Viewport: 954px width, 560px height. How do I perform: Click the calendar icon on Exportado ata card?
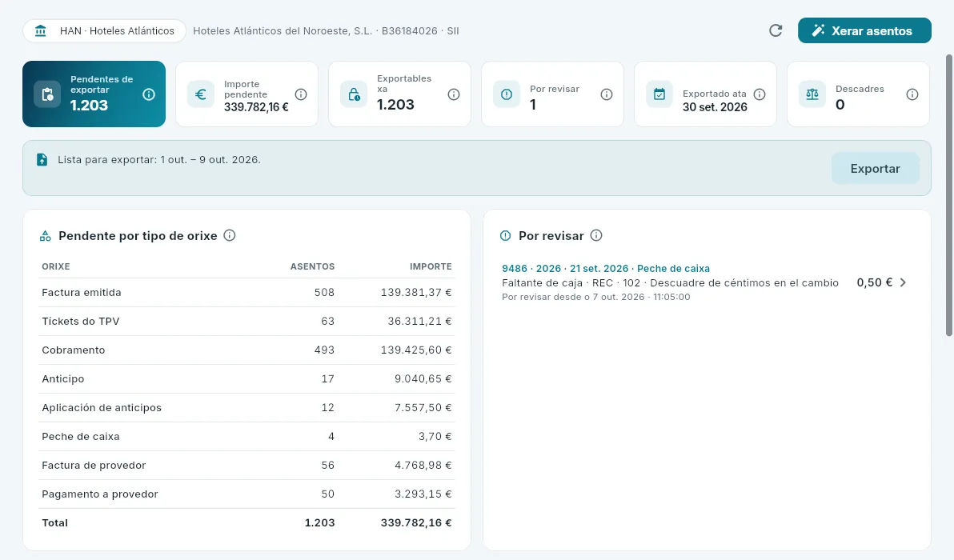(659, 94)
